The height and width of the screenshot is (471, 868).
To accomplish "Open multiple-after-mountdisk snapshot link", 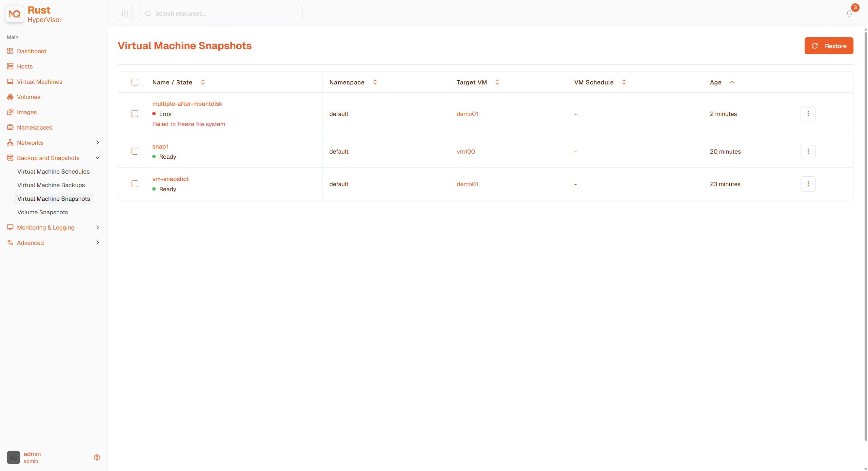I will click(x=187, y=104).
